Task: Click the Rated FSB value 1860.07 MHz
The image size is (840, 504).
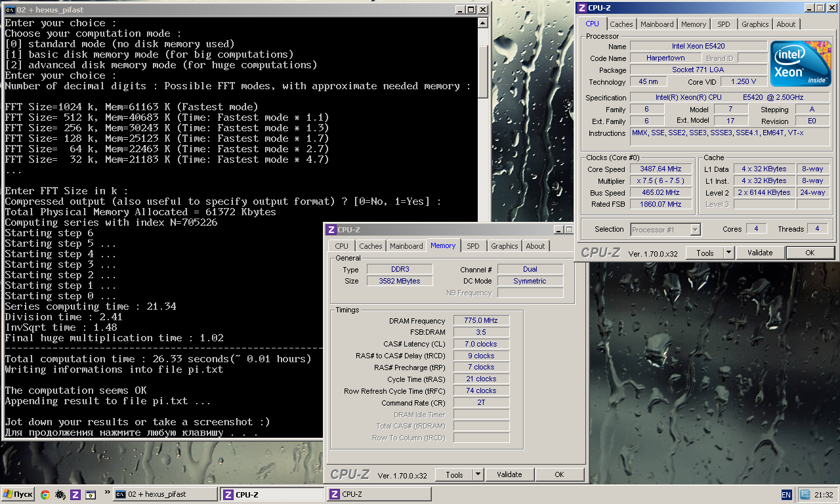Action: (x=661, y=205)
